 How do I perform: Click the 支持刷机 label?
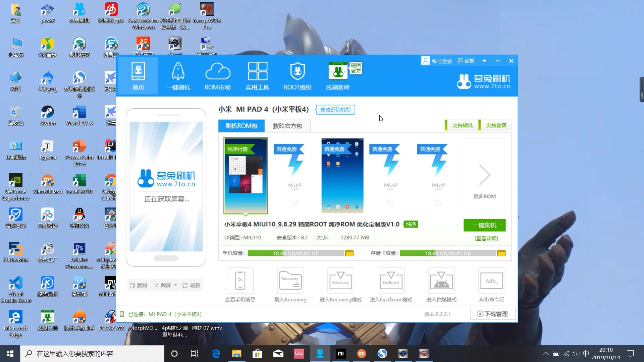click(x=463, y=125)
